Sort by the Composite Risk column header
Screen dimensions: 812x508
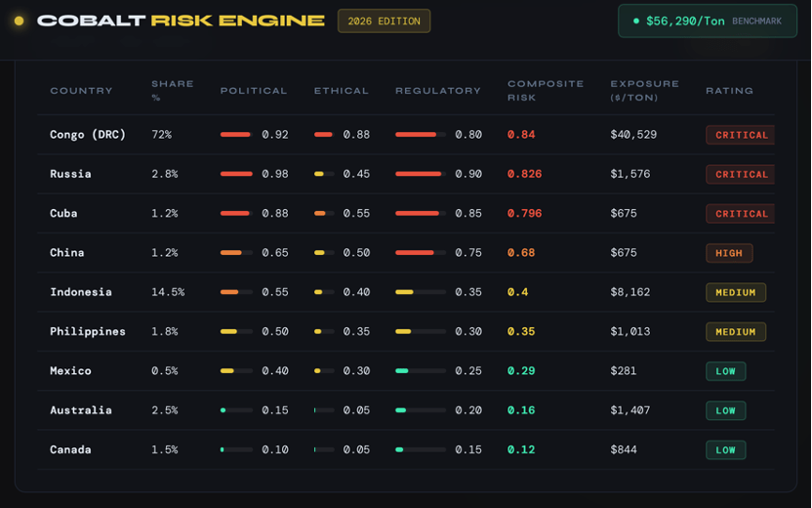pyautogui.click(x=545, y=91)
